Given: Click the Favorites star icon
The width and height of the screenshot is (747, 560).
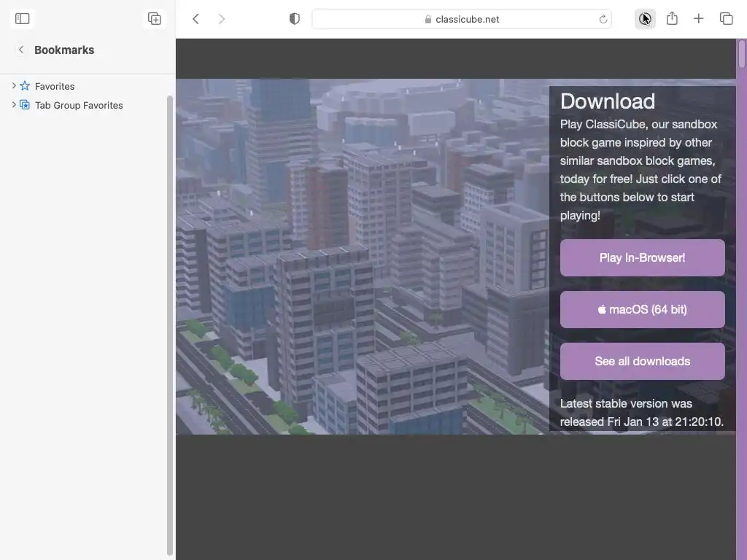Looking at the screenshot, I should click(25, 86).
